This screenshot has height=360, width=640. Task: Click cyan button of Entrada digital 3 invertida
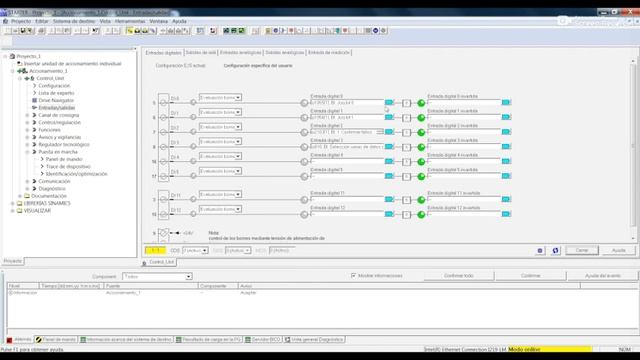[506, 147]
